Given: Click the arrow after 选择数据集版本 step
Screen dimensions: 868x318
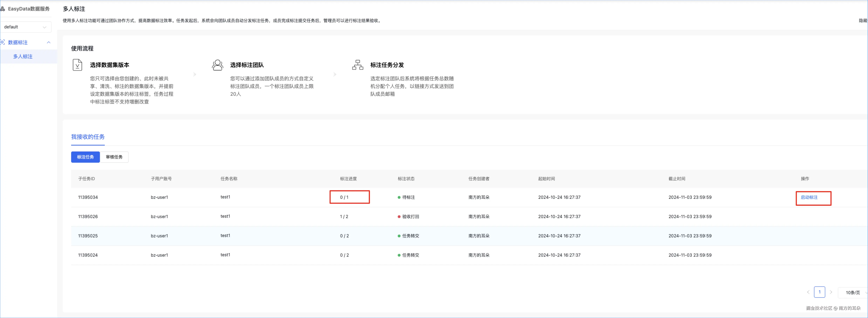Looking at the screenshot, I should (195, 74).
